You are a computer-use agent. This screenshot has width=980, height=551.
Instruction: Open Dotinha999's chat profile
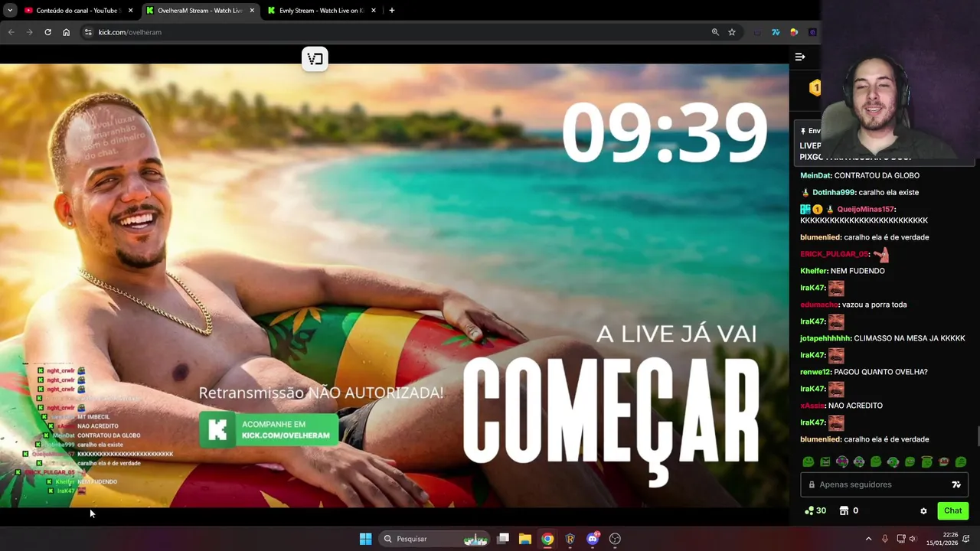point(833,192)
